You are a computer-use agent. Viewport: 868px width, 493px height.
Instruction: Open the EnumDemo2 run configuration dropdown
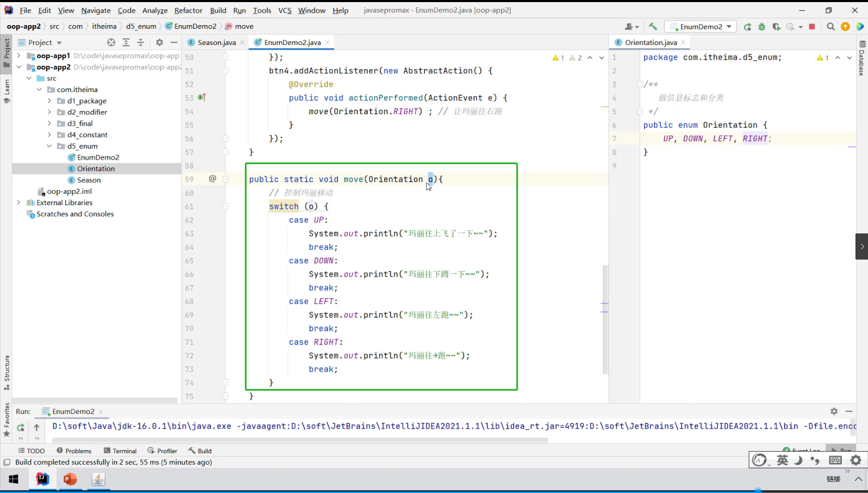701,27
